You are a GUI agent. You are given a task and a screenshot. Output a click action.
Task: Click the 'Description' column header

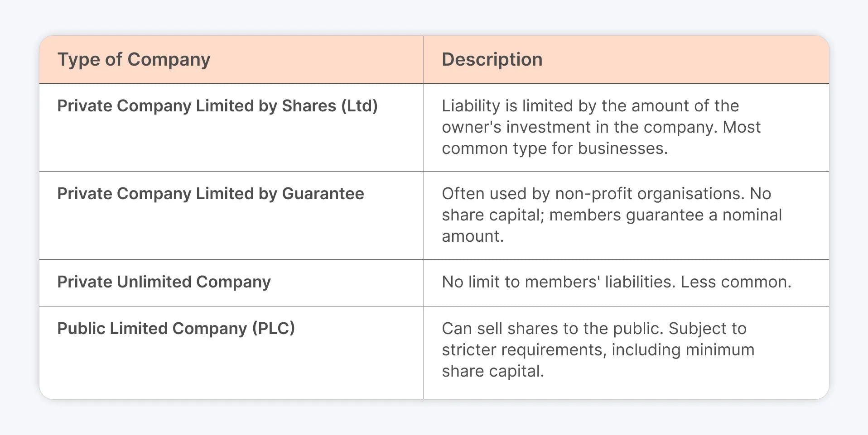(492, 60)
